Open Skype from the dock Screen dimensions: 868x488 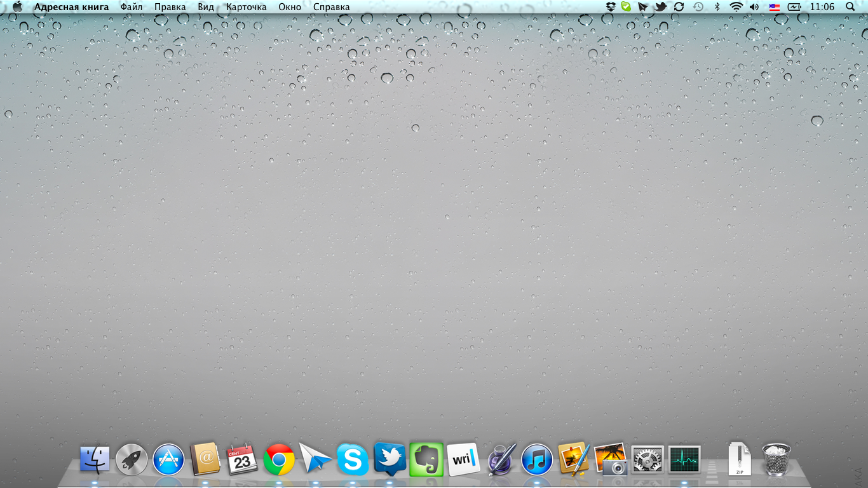tap(353, 459)
